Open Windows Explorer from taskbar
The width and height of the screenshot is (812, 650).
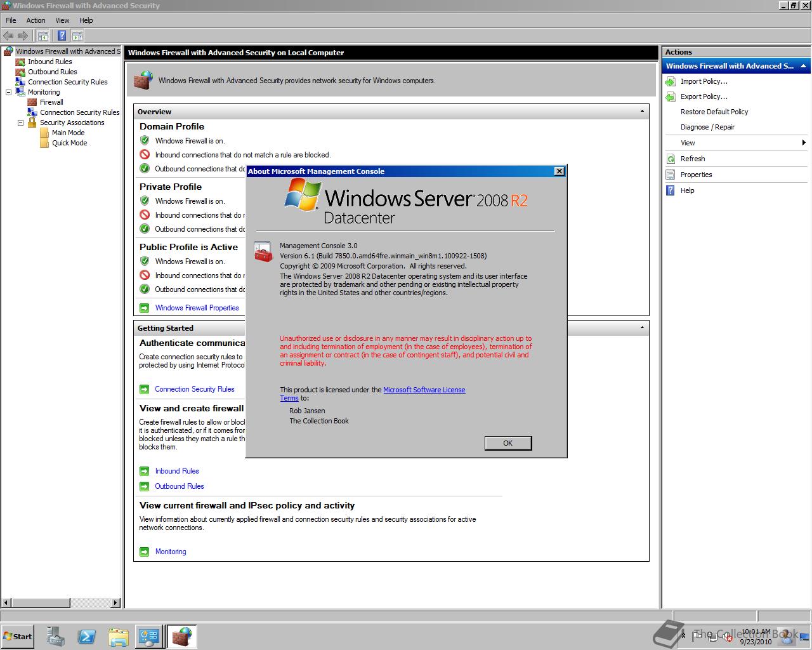[x=118, y=637]
